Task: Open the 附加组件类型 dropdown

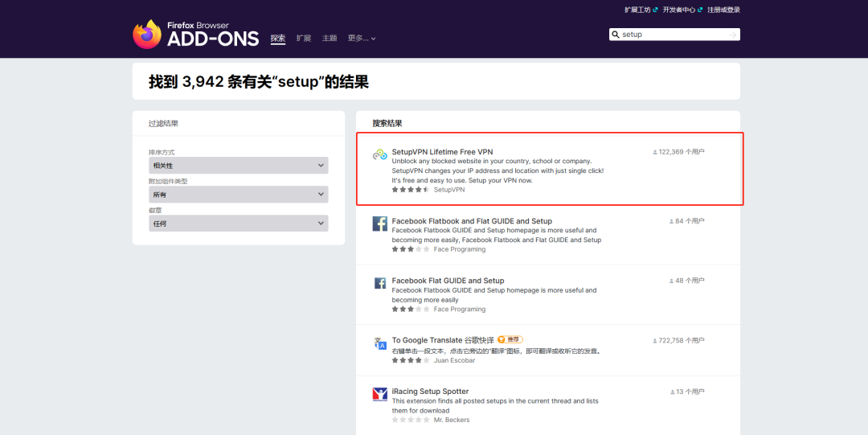Action: [238, 195]
